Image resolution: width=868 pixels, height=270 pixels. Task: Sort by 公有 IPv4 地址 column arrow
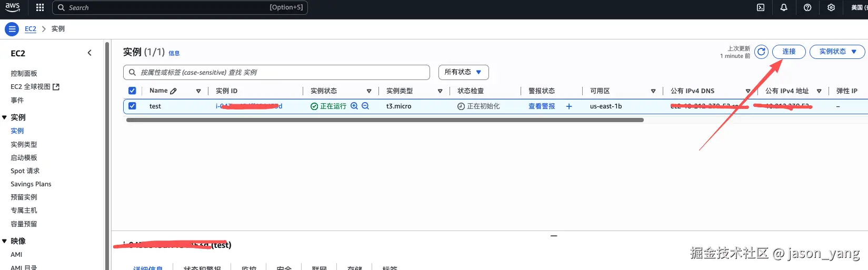[819, 91]
